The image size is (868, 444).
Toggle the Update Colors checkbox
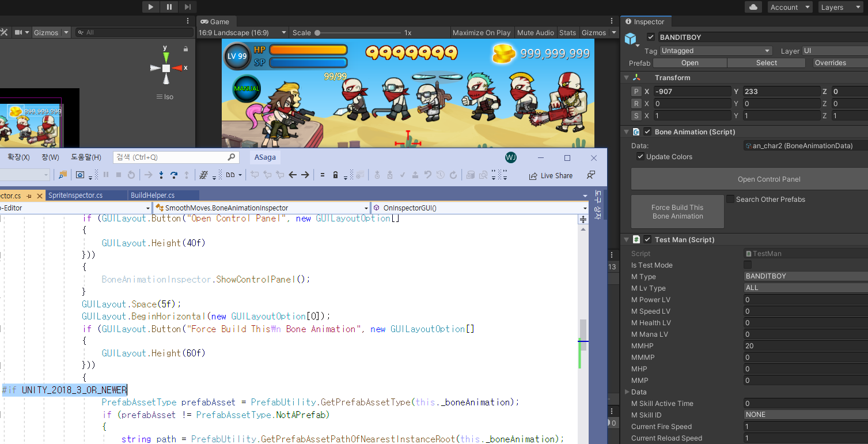[x=640, y=157]
